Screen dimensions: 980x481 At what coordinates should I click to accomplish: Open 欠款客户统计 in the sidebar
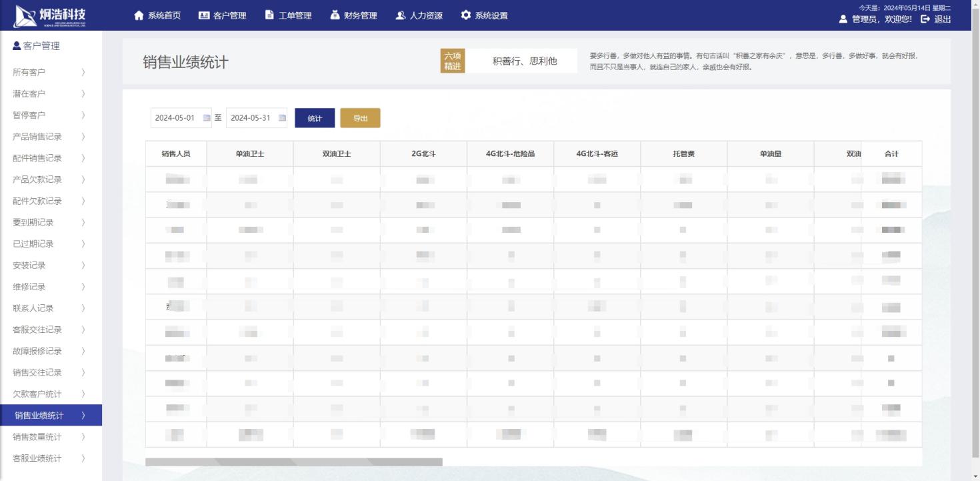pyautogui.click(x=37, y=394)
